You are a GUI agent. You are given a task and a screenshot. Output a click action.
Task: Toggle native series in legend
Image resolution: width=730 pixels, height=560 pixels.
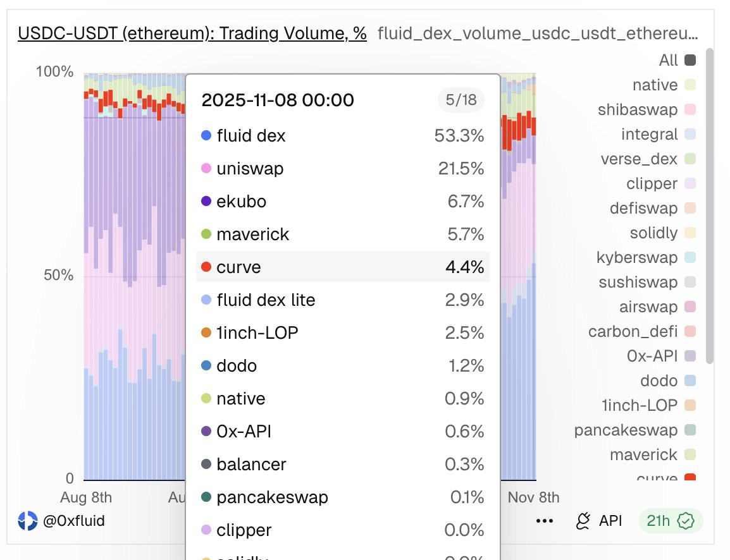pos(664,85)
